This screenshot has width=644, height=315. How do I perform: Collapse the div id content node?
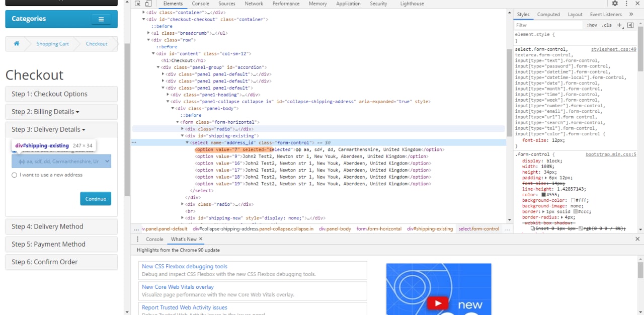(153, 54)
